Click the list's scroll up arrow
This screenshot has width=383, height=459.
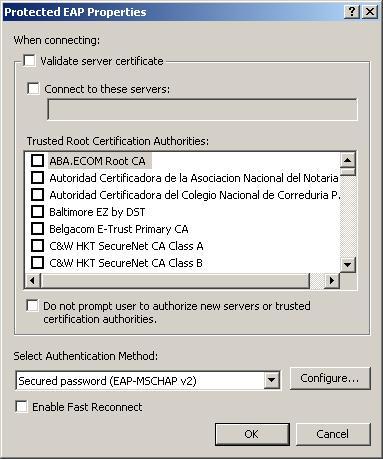click(348, 160)
